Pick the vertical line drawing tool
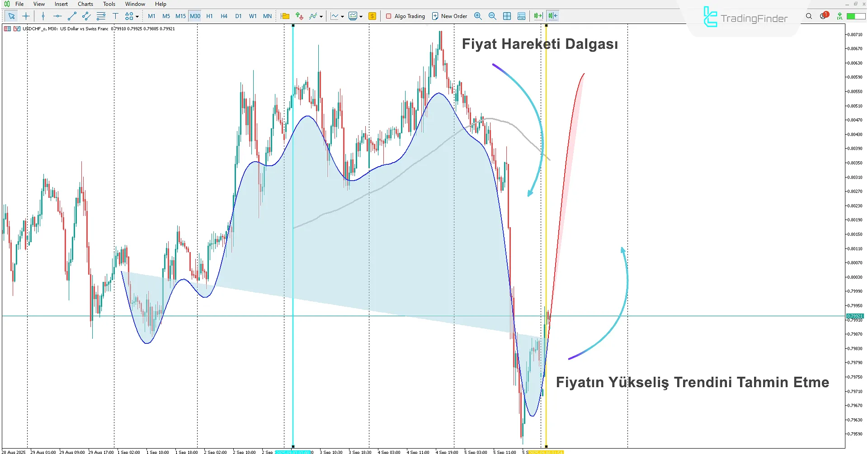The height and width of the screenshot is (454, 868). tap(43, 16)
